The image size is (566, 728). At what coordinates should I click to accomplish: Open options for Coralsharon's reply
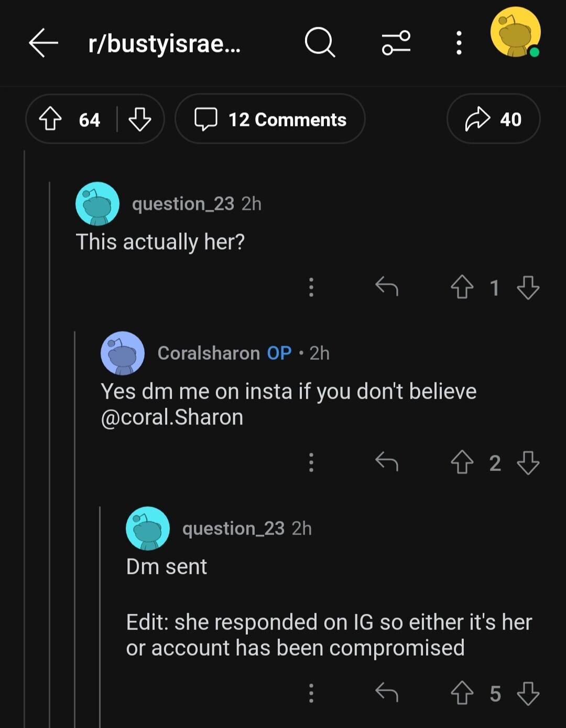(311, 463)
